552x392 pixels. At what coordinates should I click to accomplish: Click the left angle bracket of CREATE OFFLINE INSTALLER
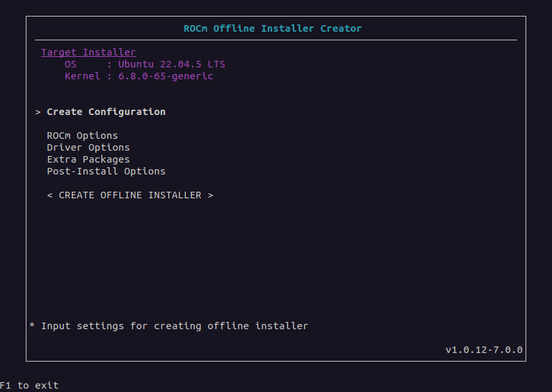tap(50, 195)
